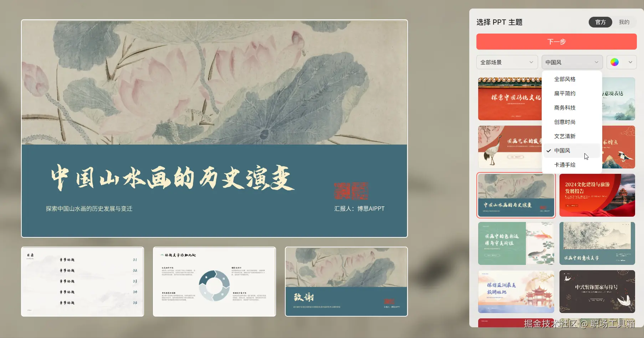
Task: Open the 全部场景 scene dropdown
Action: click(x=507, y=62)
